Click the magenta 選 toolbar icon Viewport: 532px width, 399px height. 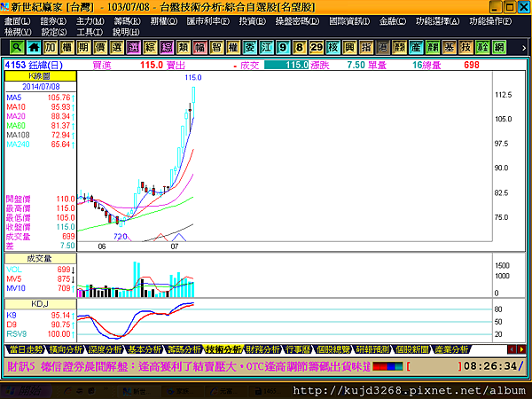click(134, 47)
